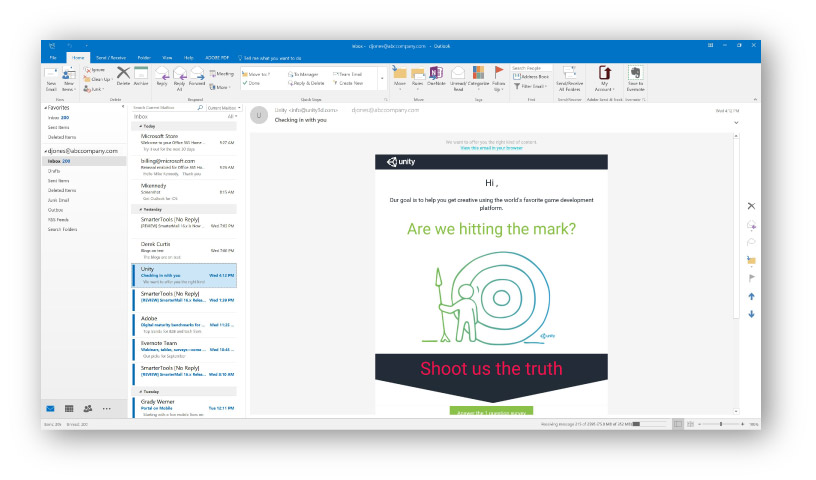Archive the selected email
The height and width of the screenshot is (480, 816).
pyautogui.click(x=141, y=76)
